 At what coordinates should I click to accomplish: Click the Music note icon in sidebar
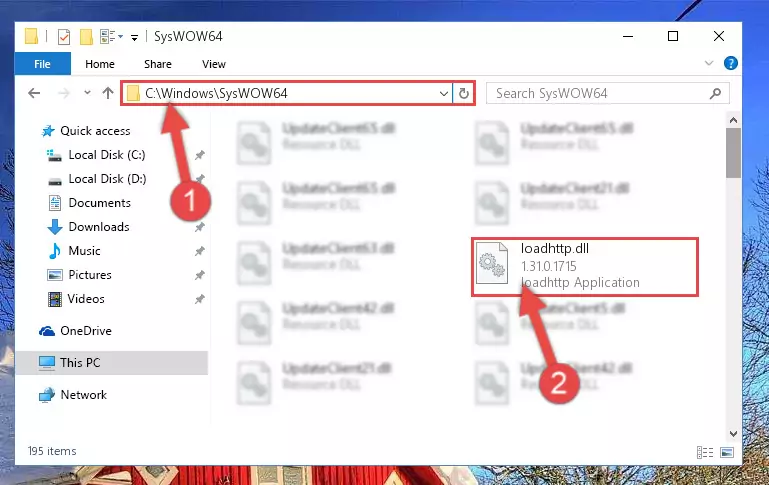coord(55,251)
